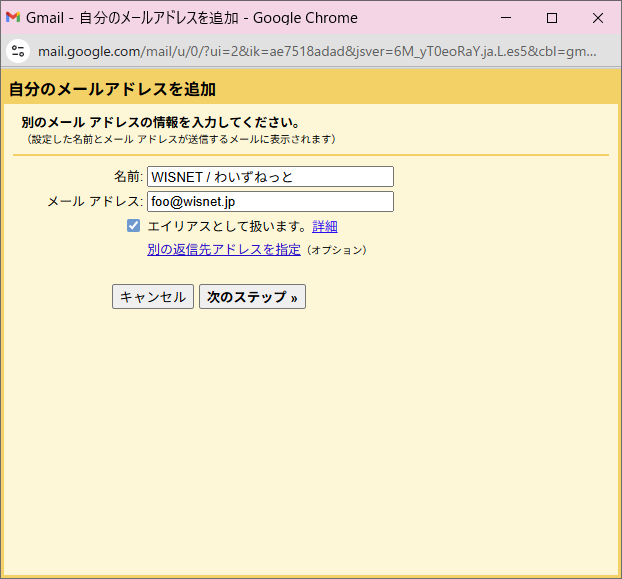Open the site information icon in address bar
The width and height of the screenshot is (622, 579).
[17, 50]
